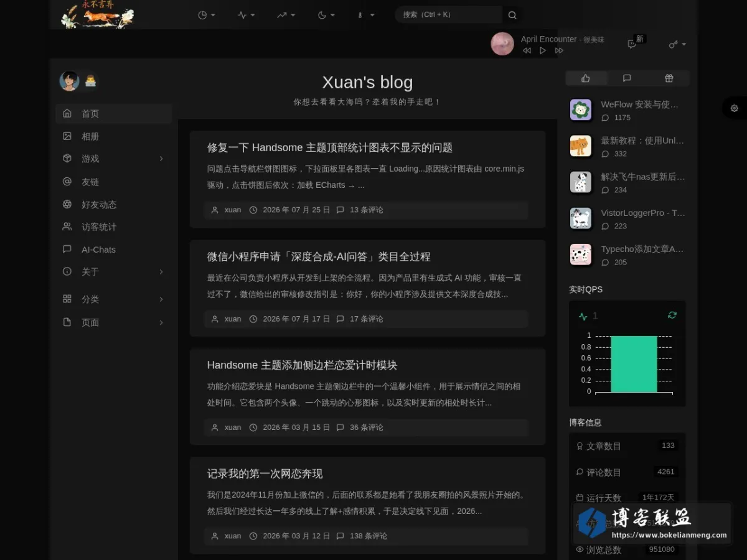Viewport: 747px width, 560px height.
Task: Click the 博客信息 heading
Action: pos(585,422)
